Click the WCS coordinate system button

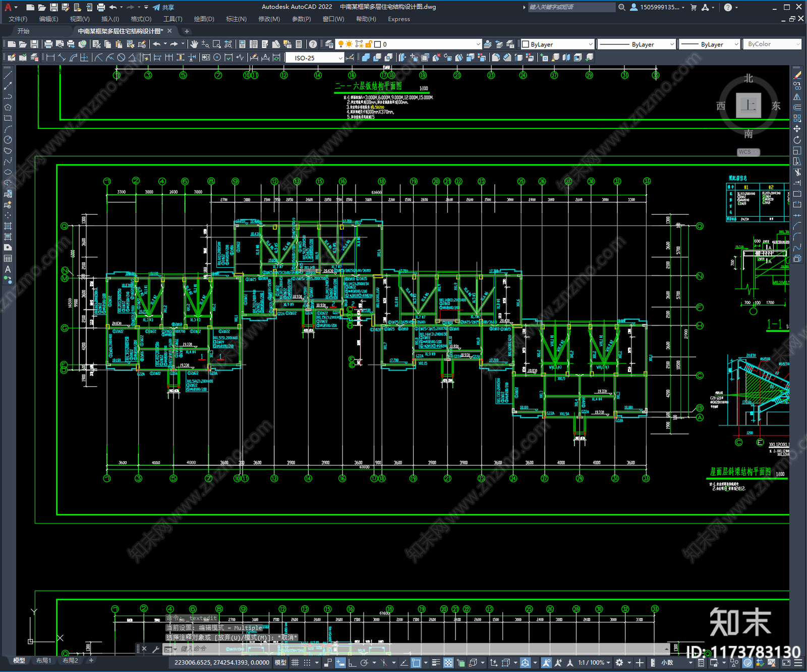[x=748, y=152]
